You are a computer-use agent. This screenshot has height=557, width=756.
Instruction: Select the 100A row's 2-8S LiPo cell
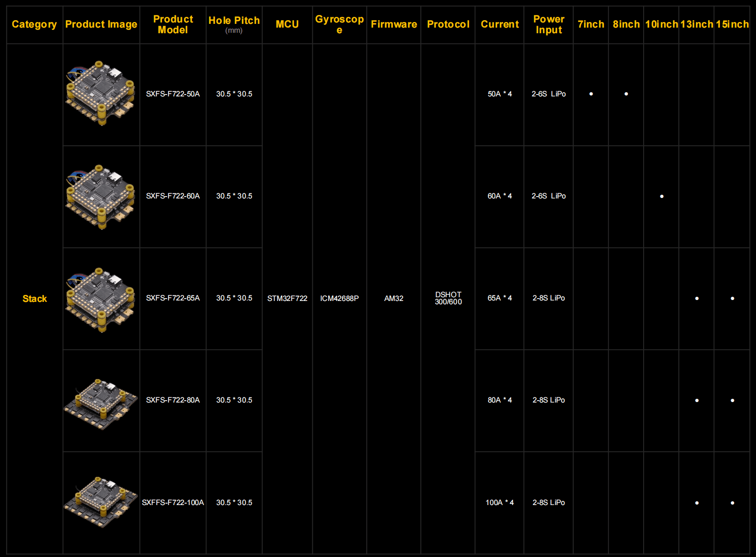[x=549, y=503]
